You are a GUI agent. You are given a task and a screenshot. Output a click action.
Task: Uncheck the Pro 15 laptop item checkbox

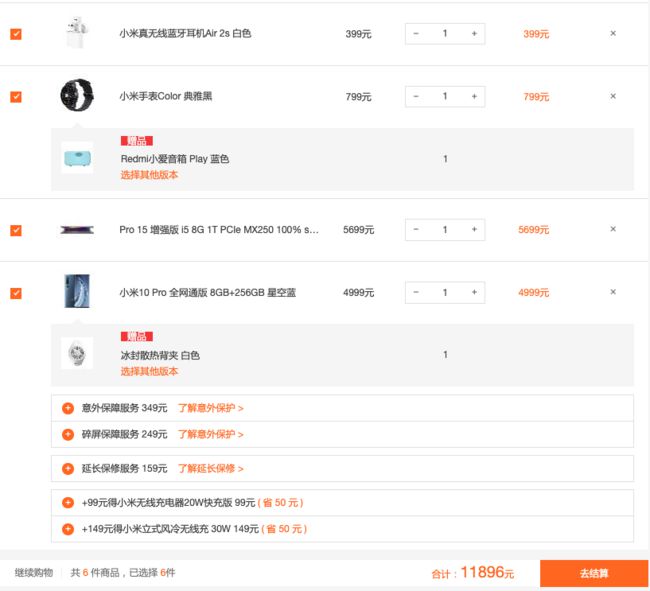pyautogui.click(x=16, y=230)
